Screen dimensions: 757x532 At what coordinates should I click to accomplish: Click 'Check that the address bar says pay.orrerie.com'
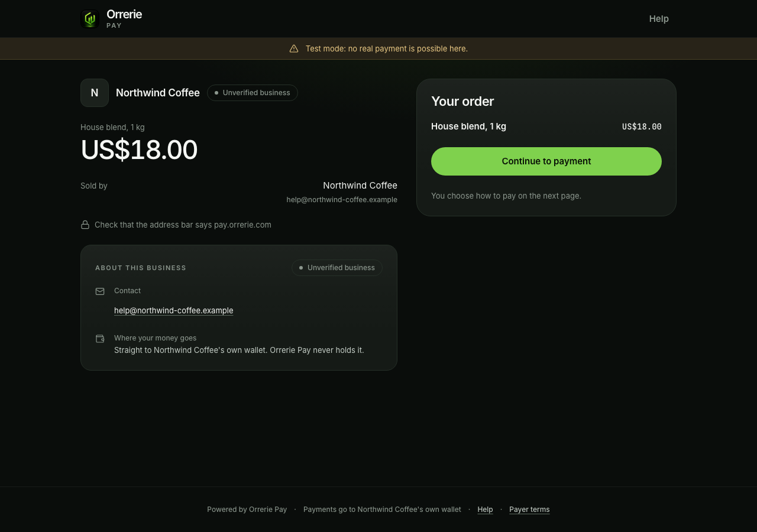pos(183,225)
